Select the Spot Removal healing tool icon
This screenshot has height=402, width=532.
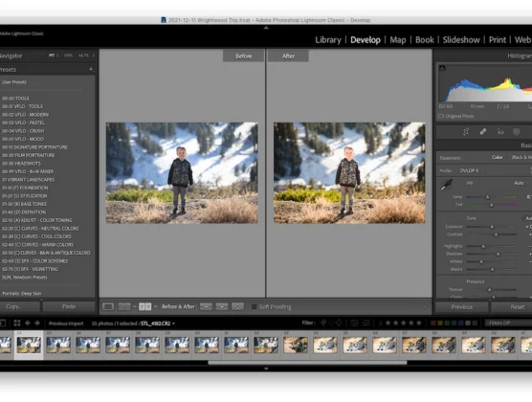(x=483, y=132)
